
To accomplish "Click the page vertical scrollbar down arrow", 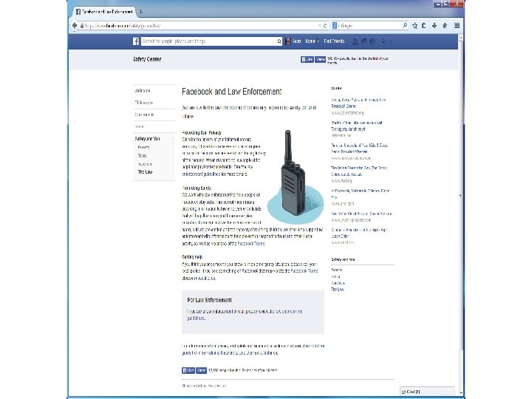I will pyautogui.click(x=461, y=393).
